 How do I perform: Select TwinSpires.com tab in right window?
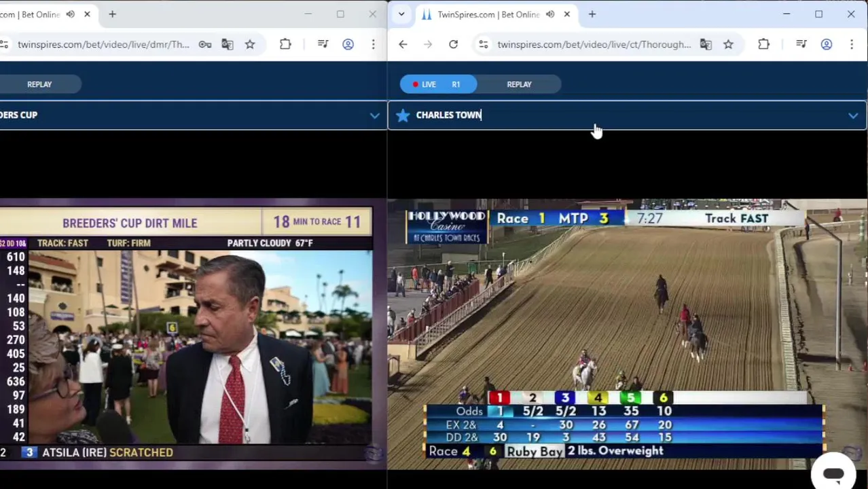[488, 14]
